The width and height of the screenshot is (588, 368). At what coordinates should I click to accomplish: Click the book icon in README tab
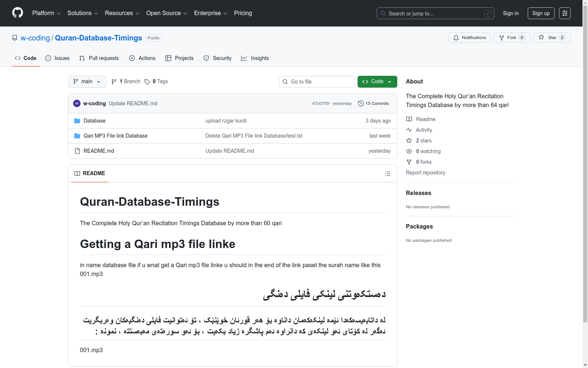[x=77, y=173]
